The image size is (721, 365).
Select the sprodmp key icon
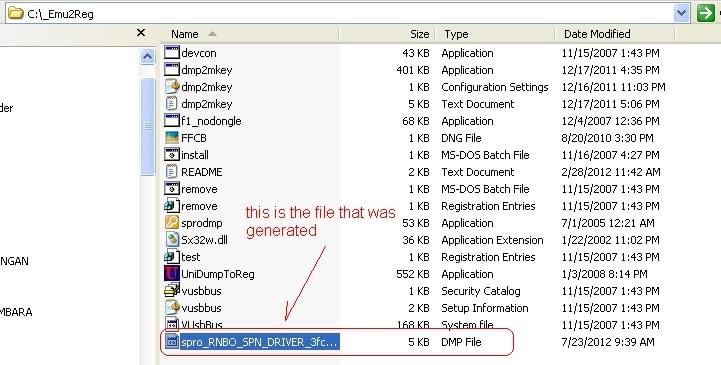pos(172,222)
